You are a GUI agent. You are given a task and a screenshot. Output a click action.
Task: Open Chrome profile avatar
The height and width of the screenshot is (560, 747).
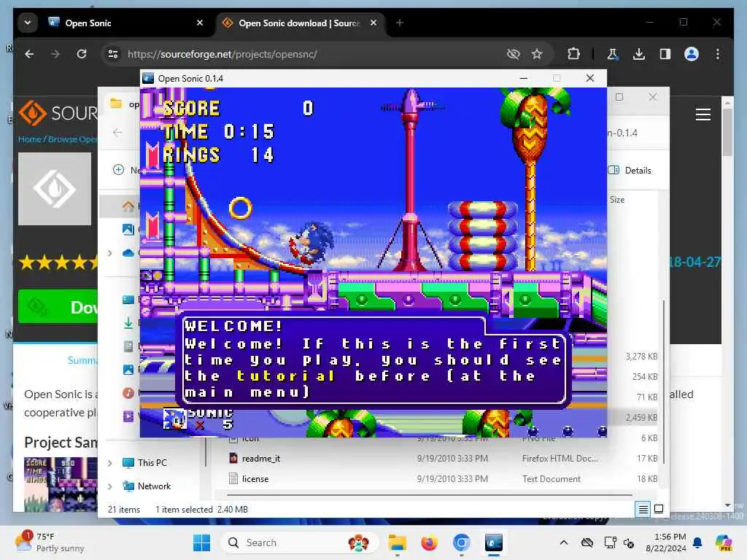(692, 54)
